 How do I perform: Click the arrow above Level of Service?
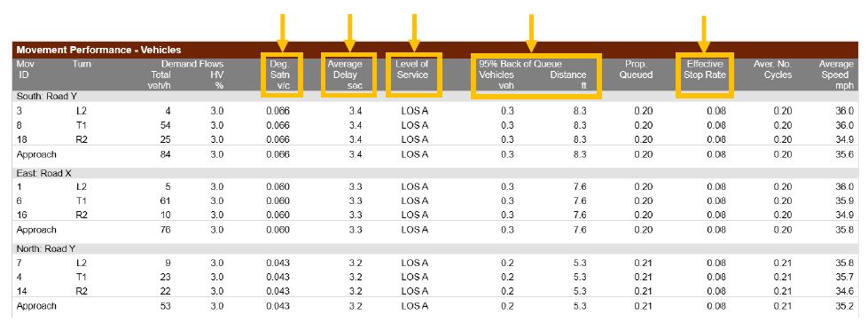(414, 33)
